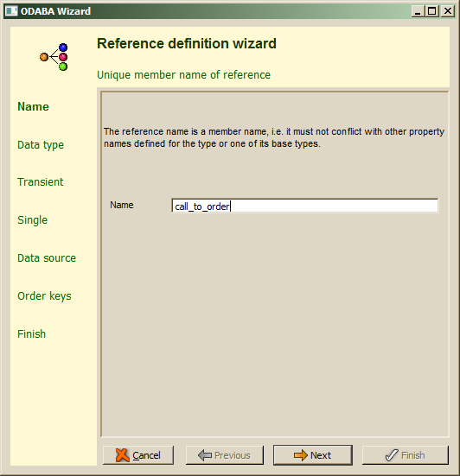Click the Finish button at bottom right

coord(405,455)
